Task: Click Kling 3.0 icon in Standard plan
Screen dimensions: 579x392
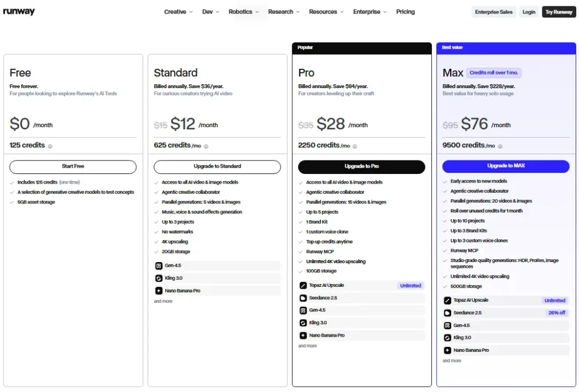Action: click(x=159, y=278)
